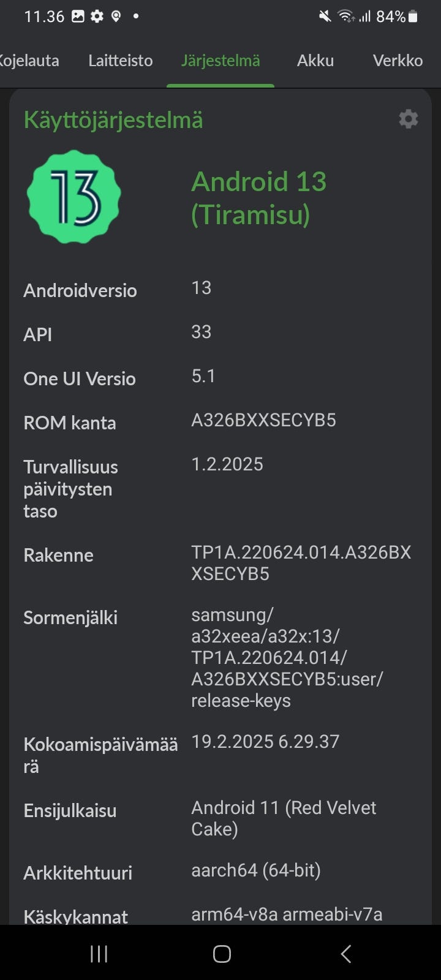Open recent apps with the navigation button
Viewport: 441px width, 980px height.
(x=99, y=953)
